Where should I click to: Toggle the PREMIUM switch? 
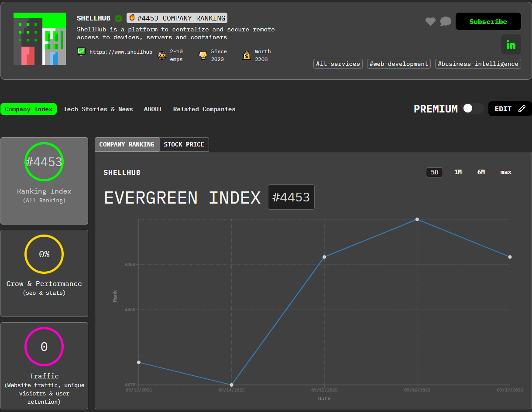[473, 109]
